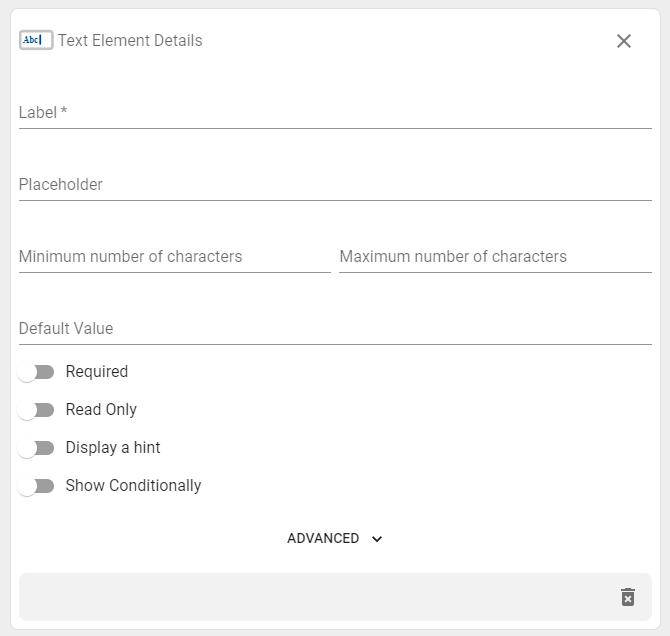Click the Abc text element icon
This screenshot has width=670, height=636.
point(36,40)
